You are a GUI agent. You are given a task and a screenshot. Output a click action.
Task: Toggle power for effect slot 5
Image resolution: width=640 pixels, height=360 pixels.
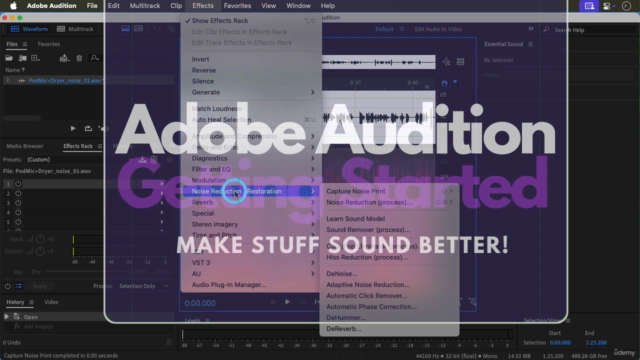18,222
